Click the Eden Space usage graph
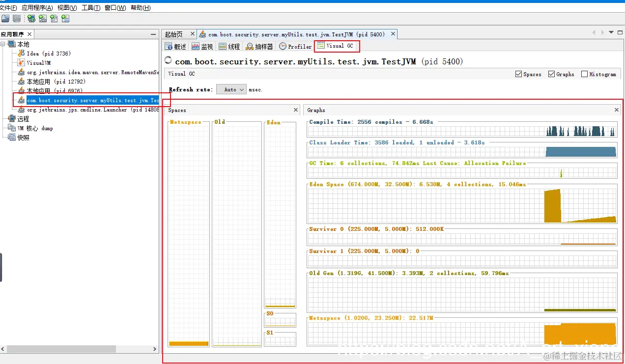The height and width of the screenshot is (364, 625). [x=462, y=206]
